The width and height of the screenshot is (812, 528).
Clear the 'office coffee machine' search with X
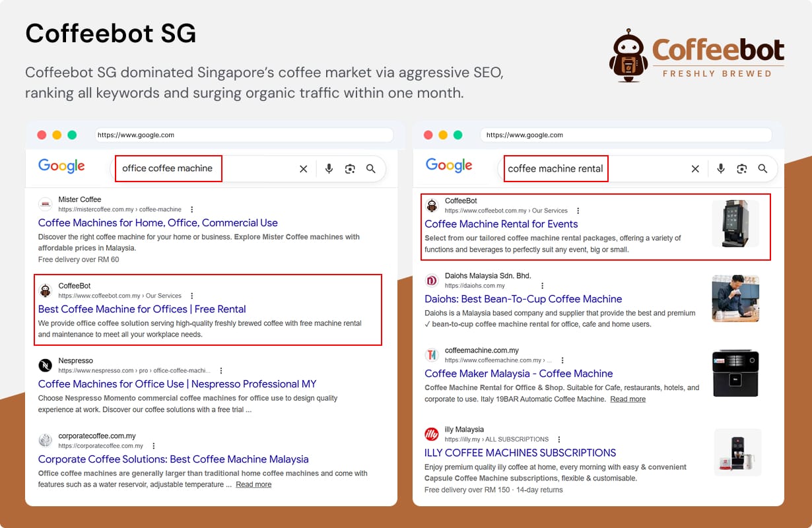[304, 169]
